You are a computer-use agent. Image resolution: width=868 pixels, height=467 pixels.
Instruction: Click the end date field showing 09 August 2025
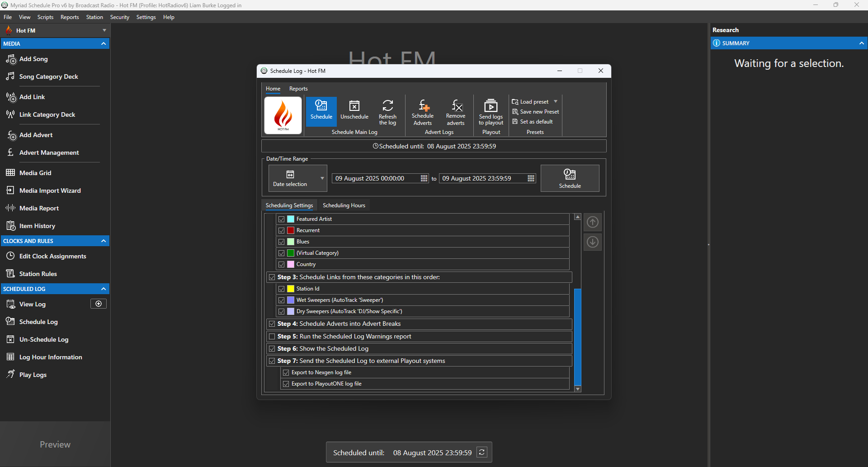point(476,178)
